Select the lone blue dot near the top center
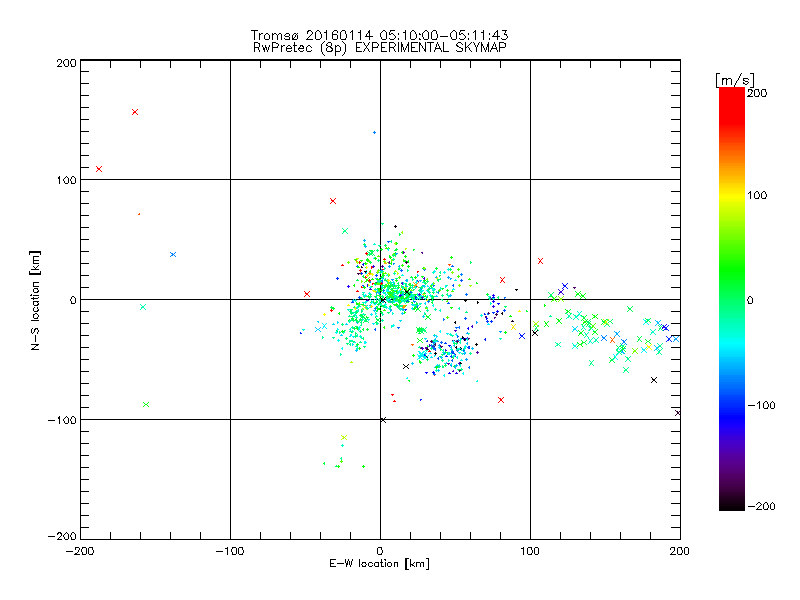This screenshot has height=600, width=800. click(374, 133)
